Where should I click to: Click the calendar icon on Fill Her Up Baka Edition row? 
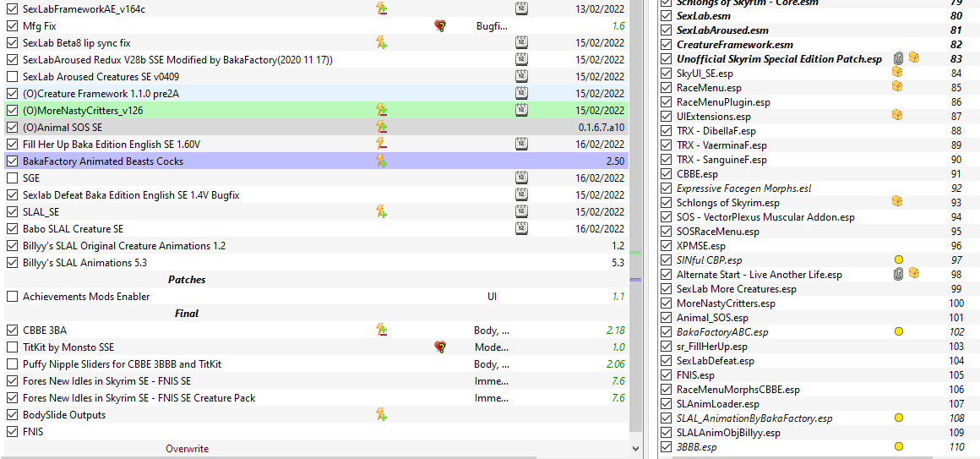pos(521,144)
